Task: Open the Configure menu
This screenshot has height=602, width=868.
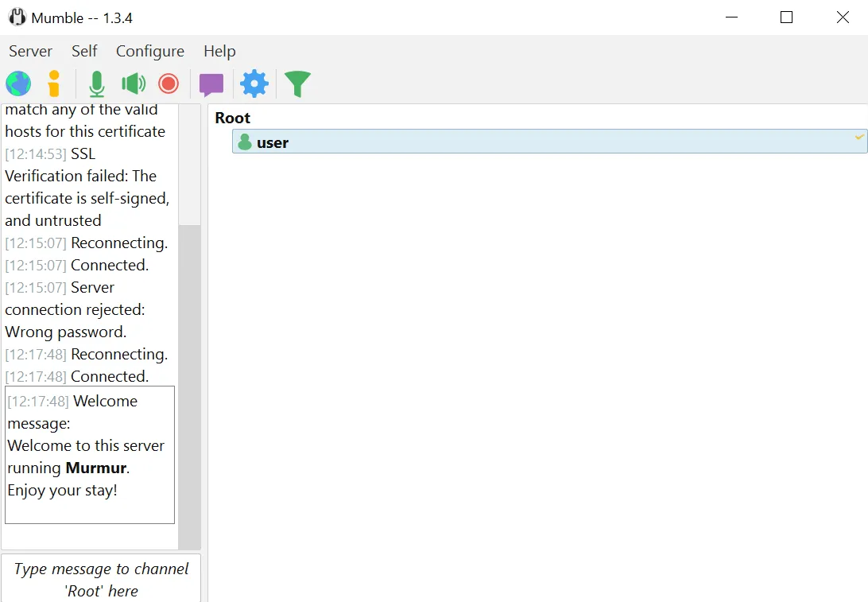Action: coord(150,51)
